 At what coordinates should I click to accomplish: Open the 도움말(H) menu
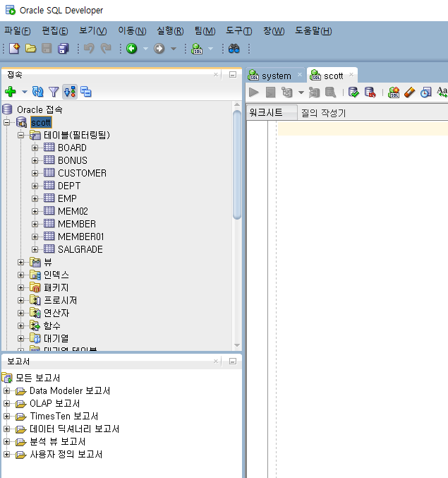(x=313, y=31)
